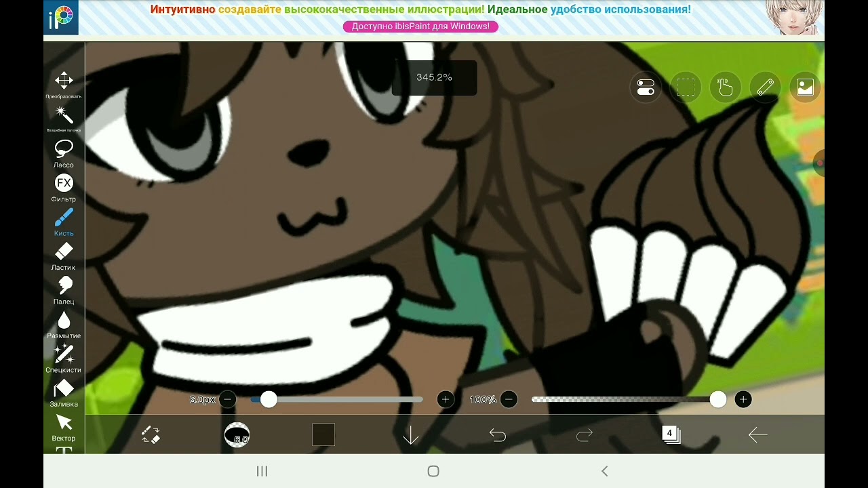The width and height of the screenshot is (868, 488).
Task: Choose the Blur (Размытие) tool
Action: click(64, 325)
